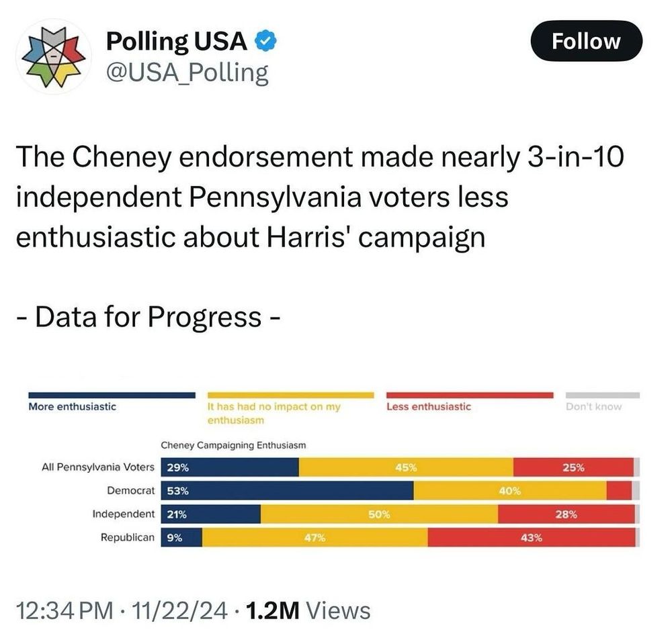
Task: Toggle the 'Don't know' legend entry
Action: (594, 406)
